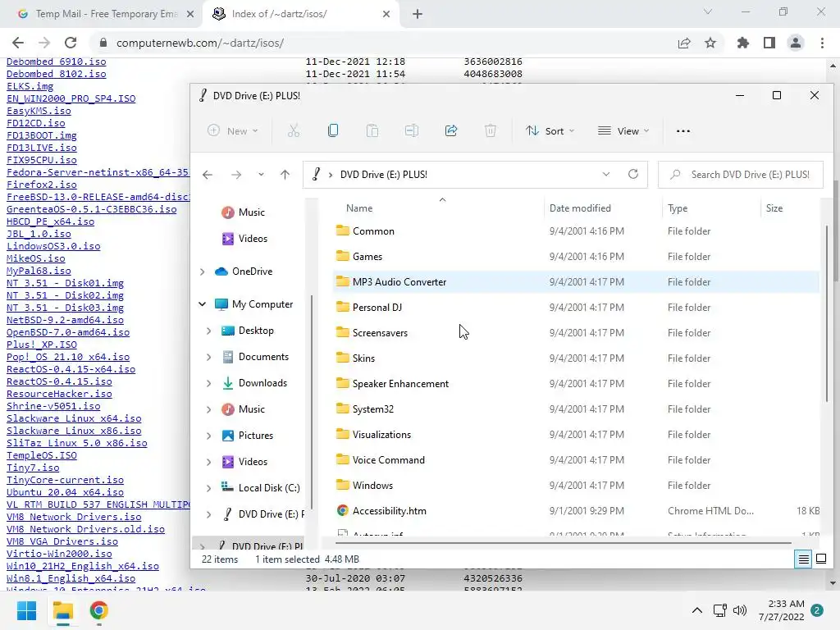Show hidden system tray icons
This screenshot has height=630, width=840.
(697, 610)
